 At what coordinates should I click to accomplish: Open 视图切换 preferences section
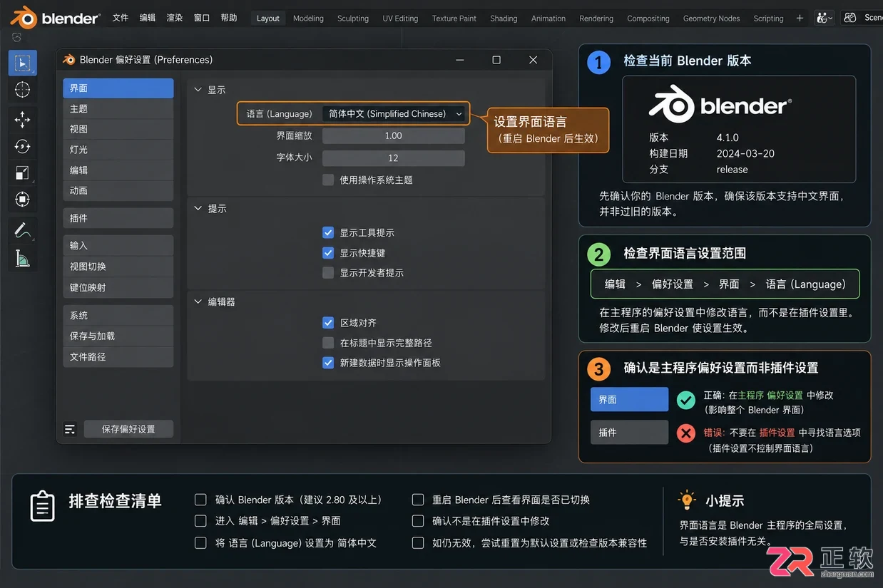tap(118, 267)
